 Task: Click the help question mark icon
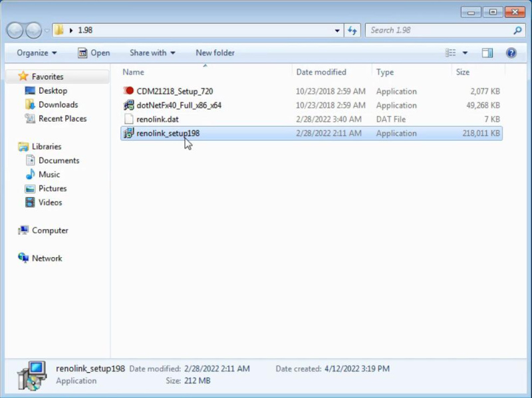coord(511,53)
